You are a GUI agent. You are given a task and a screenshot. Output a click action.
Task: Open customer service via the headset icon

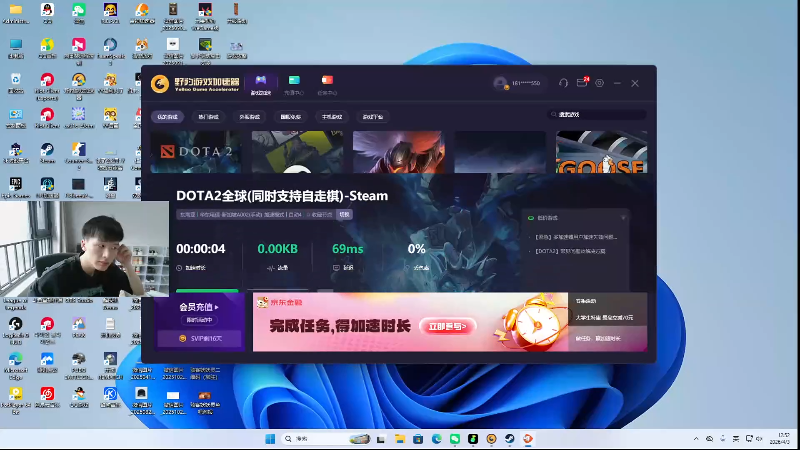[x=563, y=83]
